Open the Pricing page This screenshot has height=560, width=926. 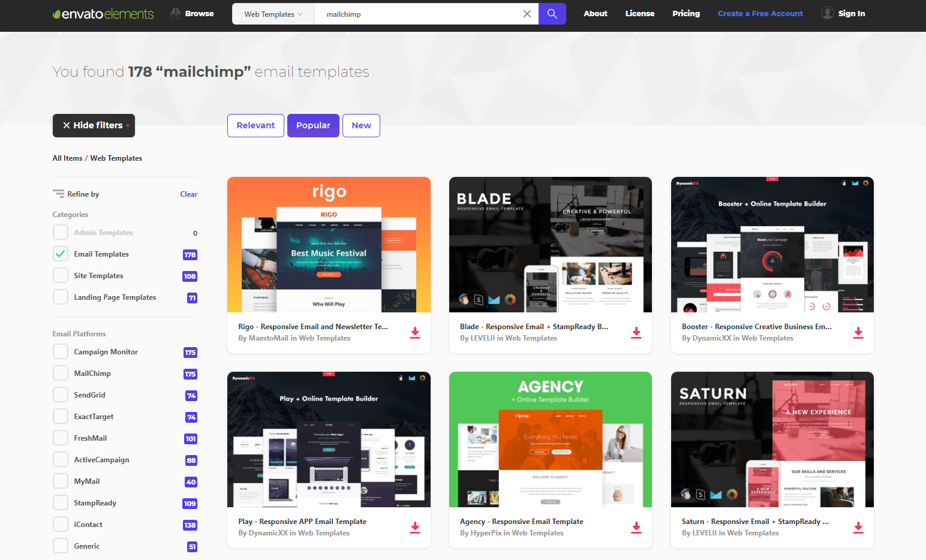pos(686,13)
